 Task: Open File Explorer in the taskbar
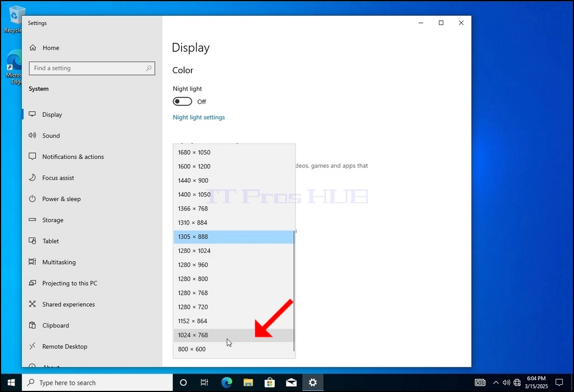point(248,383)
